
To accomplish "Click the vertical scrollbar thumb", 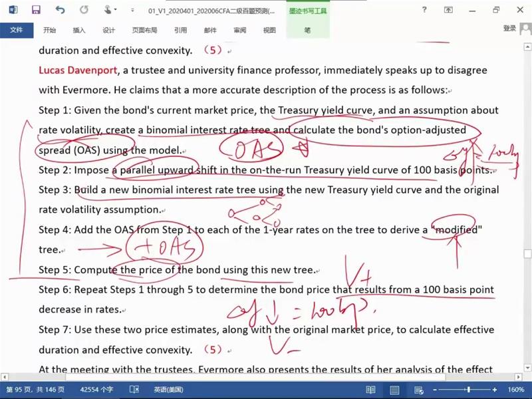I will click(527, 254).
